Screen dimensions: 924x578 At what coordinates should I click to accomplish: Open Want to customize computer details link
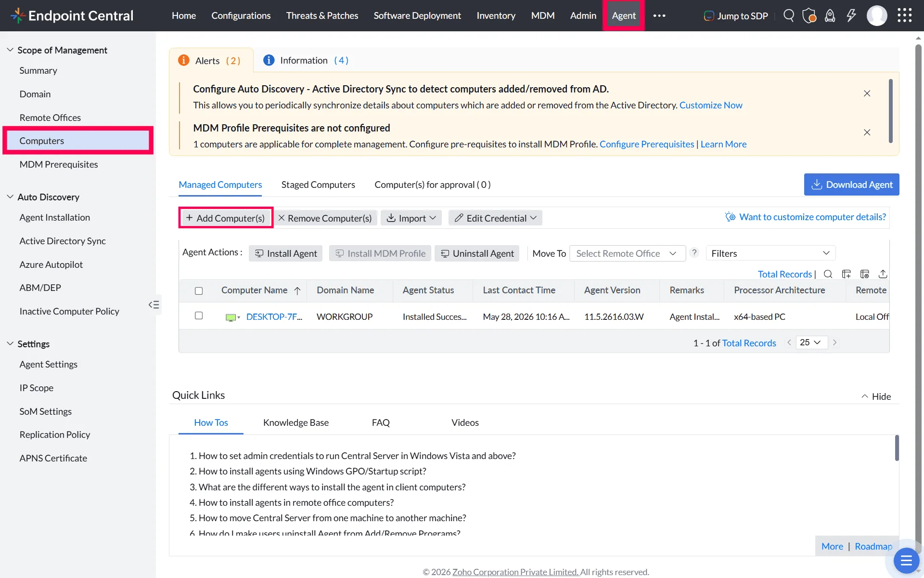pyautogui.click(x=806, y=217)
